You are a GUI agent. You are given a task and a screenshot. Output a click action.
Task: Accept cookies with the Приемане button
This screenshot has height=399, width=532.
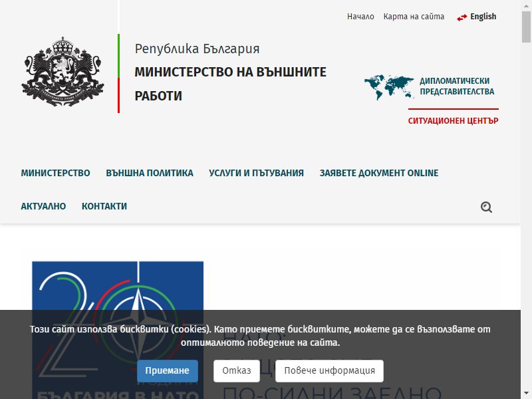(168, 371)
